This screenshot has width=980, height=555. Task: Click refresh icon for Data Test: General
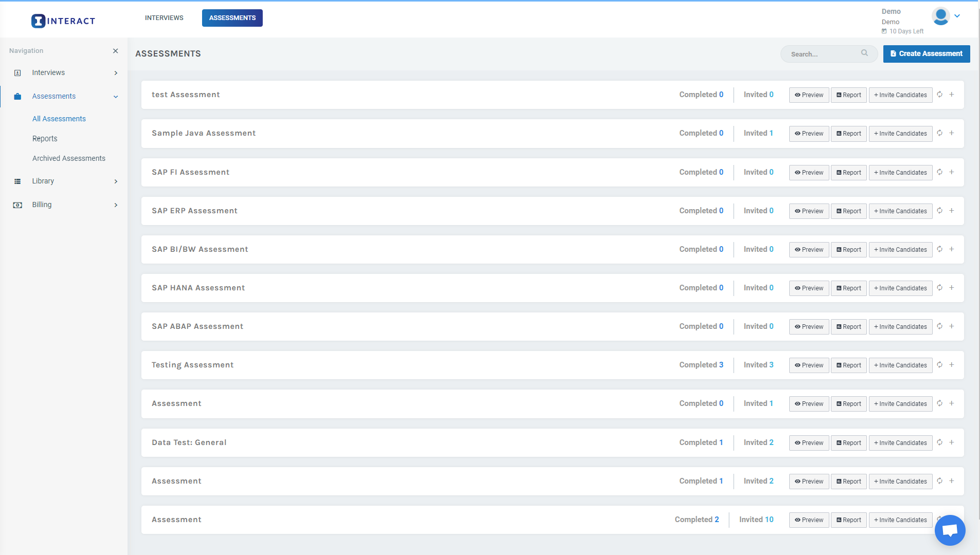(x=939, y=442)
